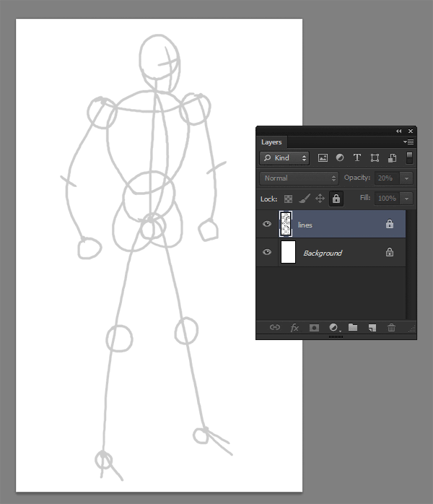Add a layer mask
Screen dimensions: 433x504
tap(314, 327)
